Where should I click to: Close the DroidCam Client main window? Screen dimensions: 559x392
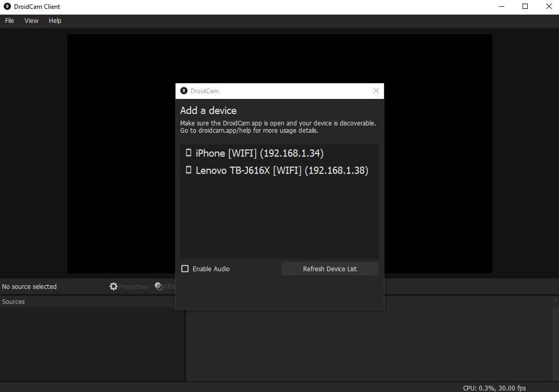tap(549, 7)
